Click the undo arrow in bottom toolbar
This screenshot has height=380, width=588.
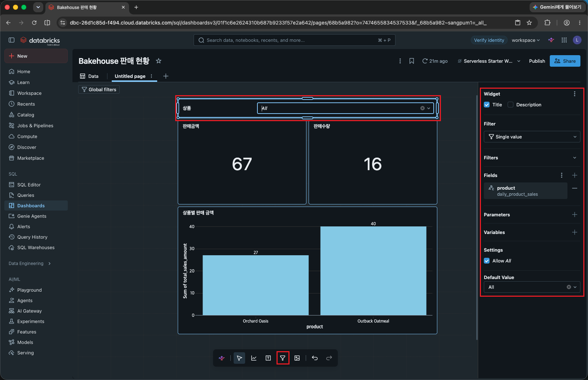click(315, 358)
